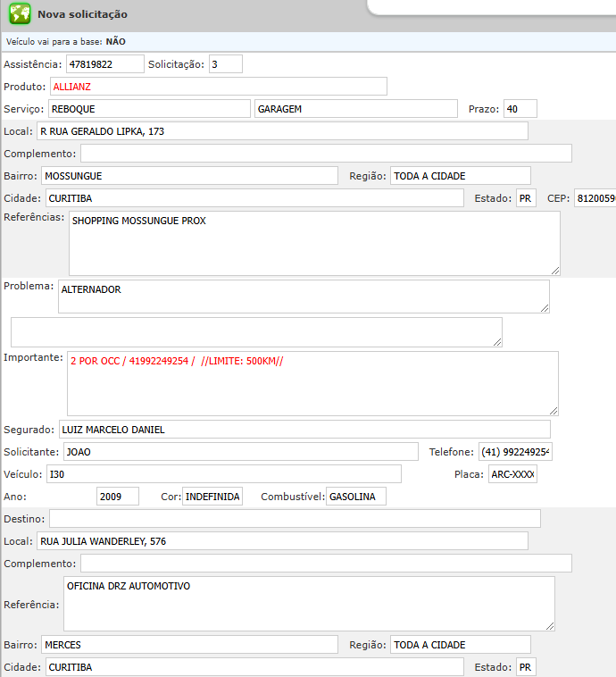This screenshot has width=616, height=677.
Task: Click the Referência text area OFICINA DRZ AUTOMOTIVO
Action: coord(309,604)
